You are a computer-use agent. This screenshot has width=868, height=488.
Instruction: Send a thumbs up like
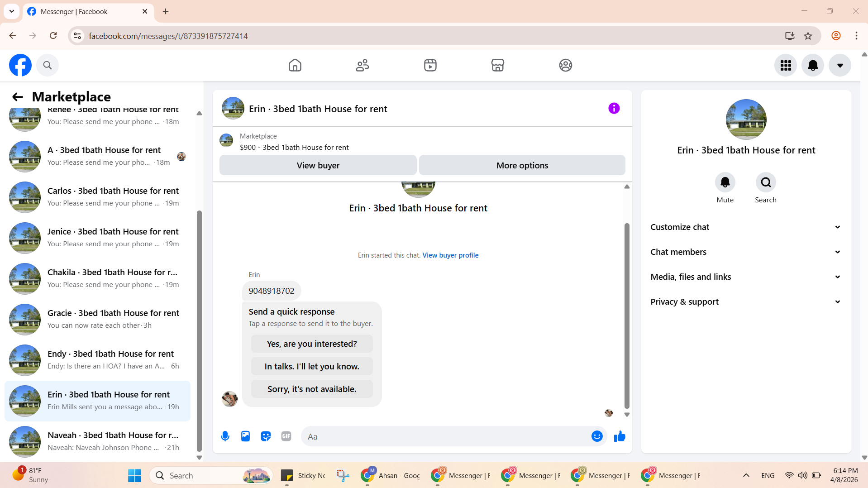(x=620, y=436)
